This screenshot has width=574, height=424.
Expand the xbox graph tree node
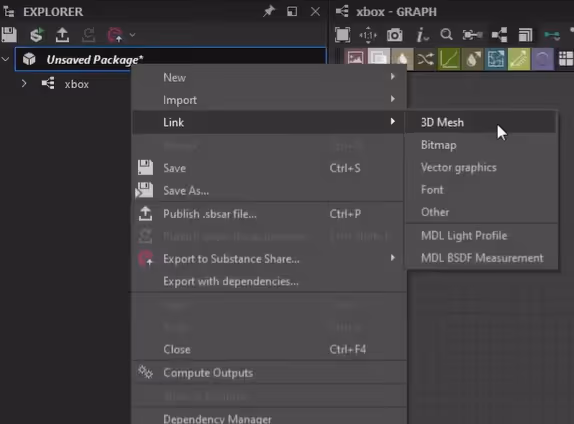24,83
